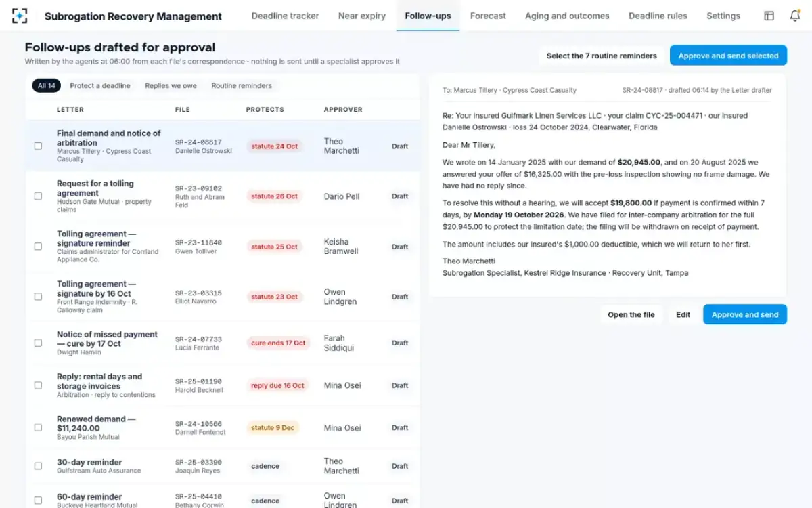Open Aging and outcomes tab

pos(567,16)
